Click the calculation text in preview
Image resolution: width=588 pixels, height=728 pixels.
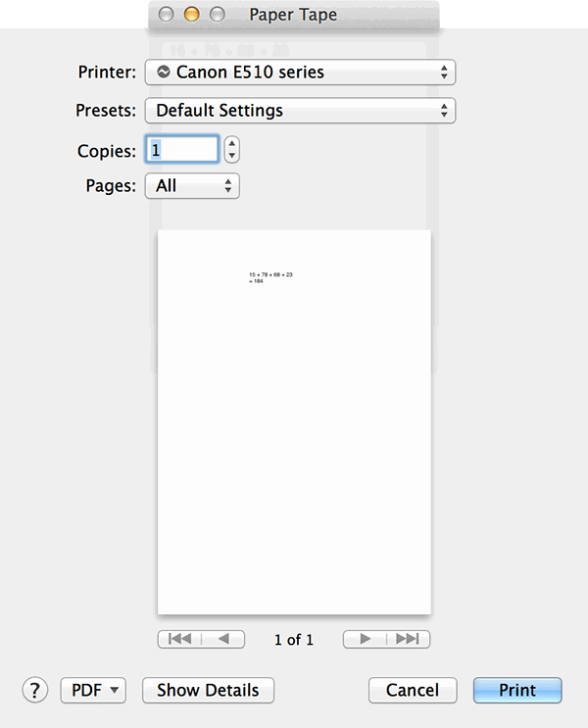270,277
